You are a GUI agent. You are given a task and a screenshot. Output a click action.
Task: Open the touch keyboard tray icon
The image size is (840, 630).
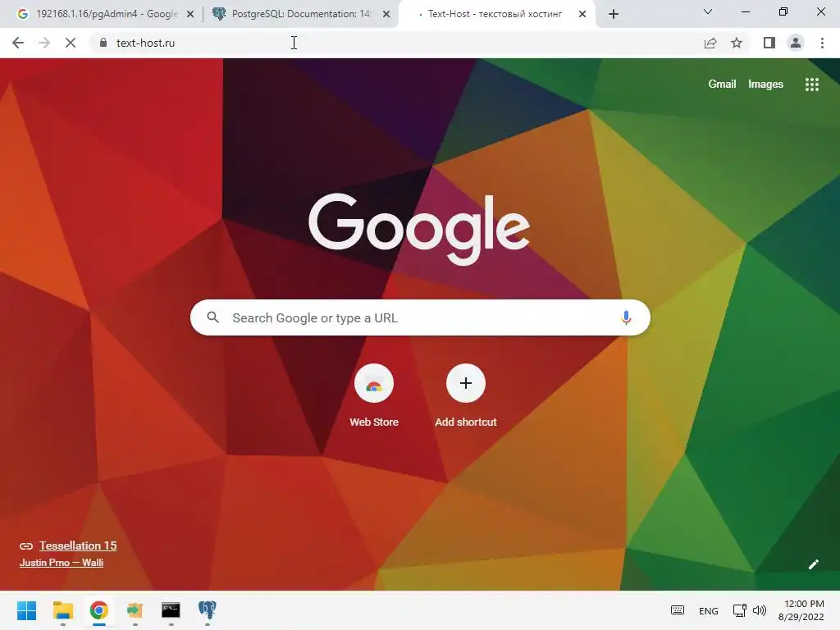click(677, 610)
